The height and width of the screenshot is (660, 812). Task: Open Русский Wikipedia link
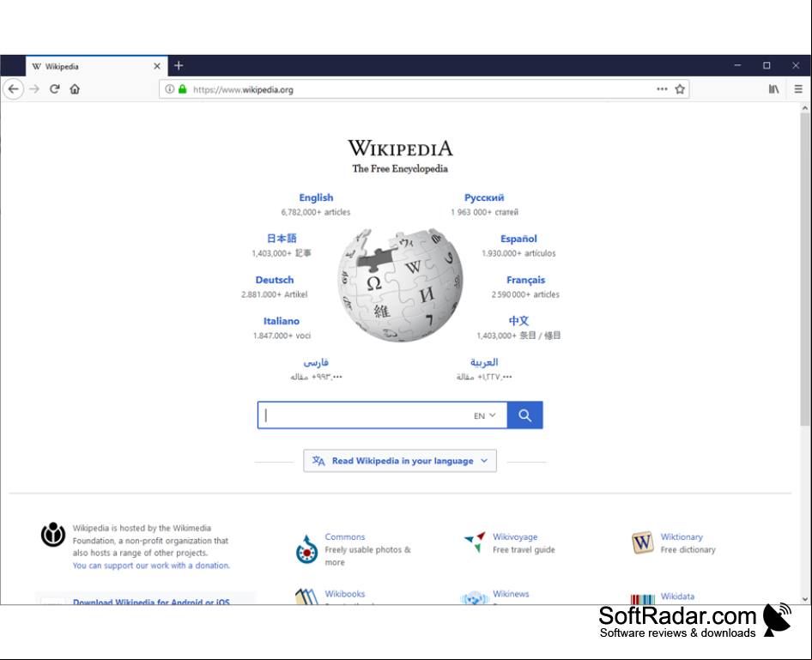483,197
